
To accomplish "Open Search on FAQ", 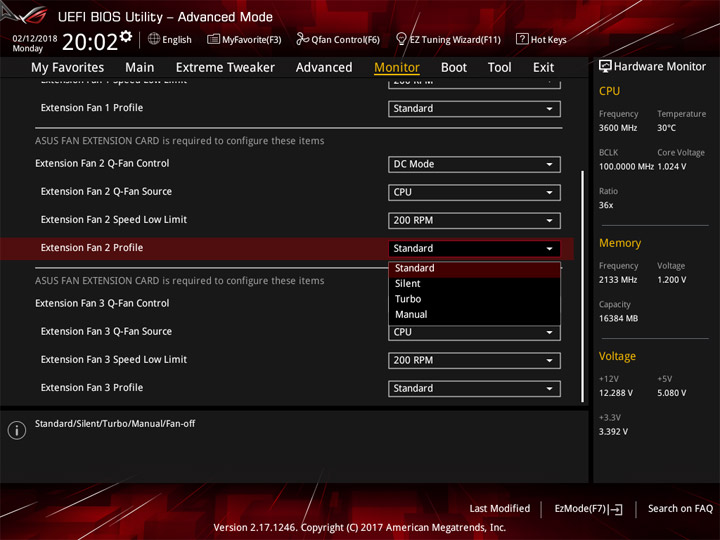I will (681, 508).
